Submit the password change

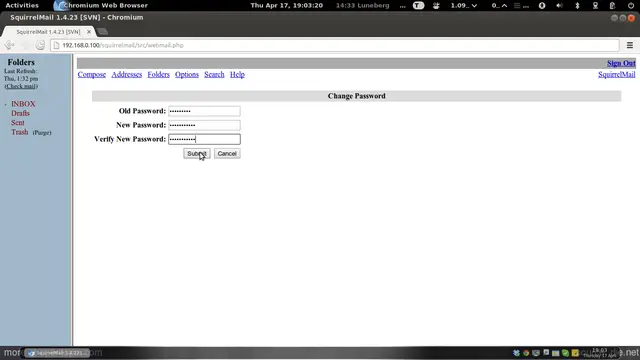197,153
